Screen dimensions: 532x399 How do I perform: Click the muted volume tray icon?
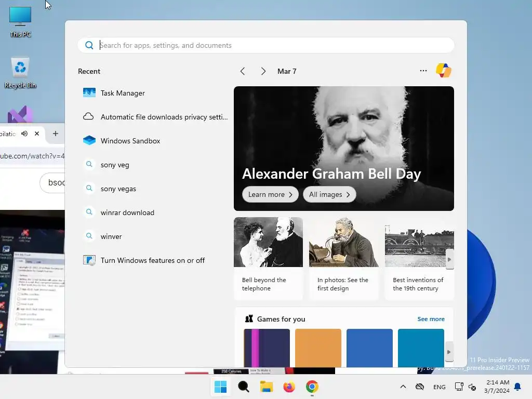tap(472, 387)
